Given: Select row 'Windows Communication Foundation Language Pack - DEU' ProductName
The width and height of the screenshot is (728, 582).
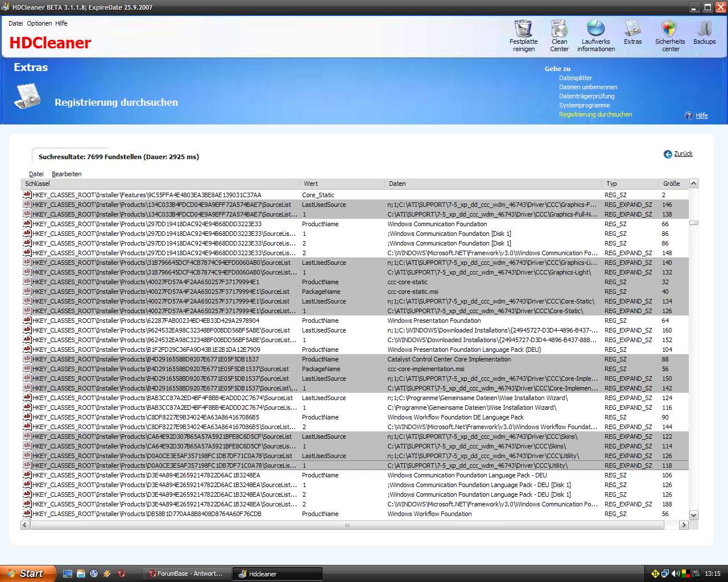Looking at the screenshot, I should [x=355, y=475].
